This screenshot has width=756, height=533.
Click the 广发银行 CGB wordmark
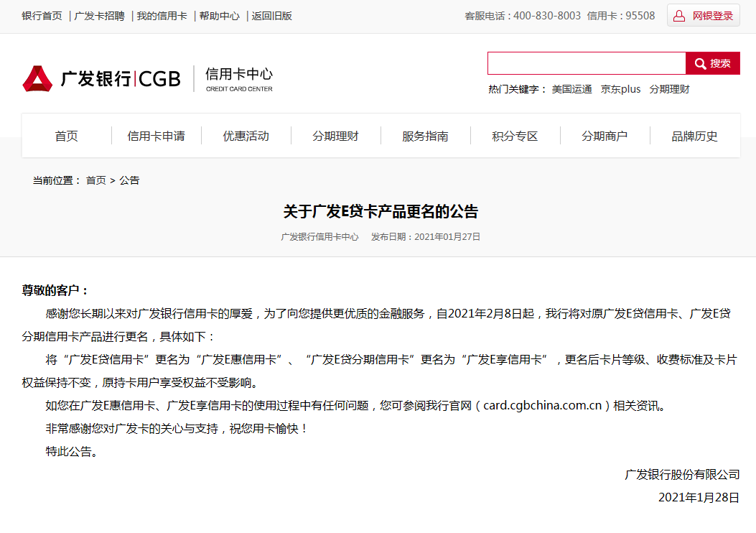[x=121, y=78]
